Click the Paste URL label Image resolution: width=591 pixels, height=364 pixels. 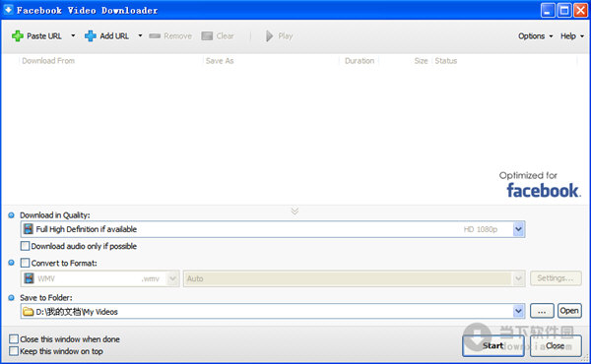(x=44, y=36)
